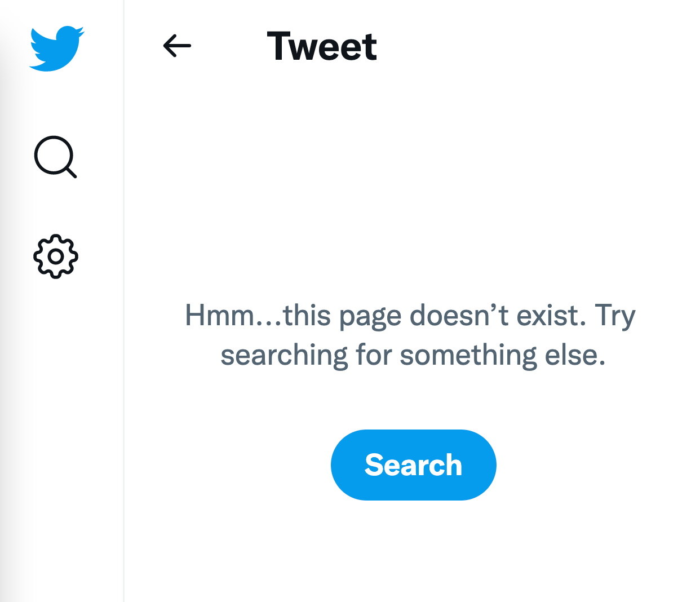This screenshot has height=602, width=700.
Task: Select the sidebar search icon
Action: [55, 156]
